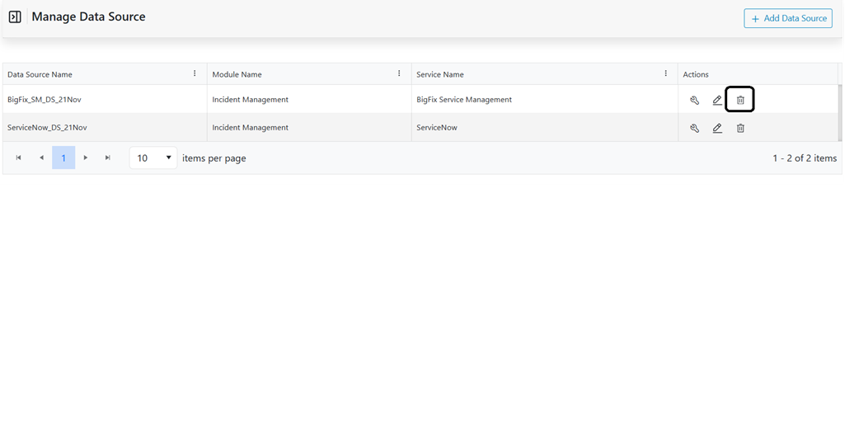This screenshot has width=868, height=438.
Task: Open the Data Source Name column menu
Action: (195, 73)
